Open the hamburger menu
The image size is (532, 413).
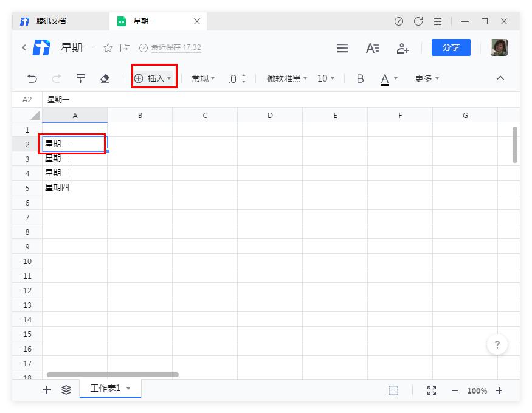[342, 47]
